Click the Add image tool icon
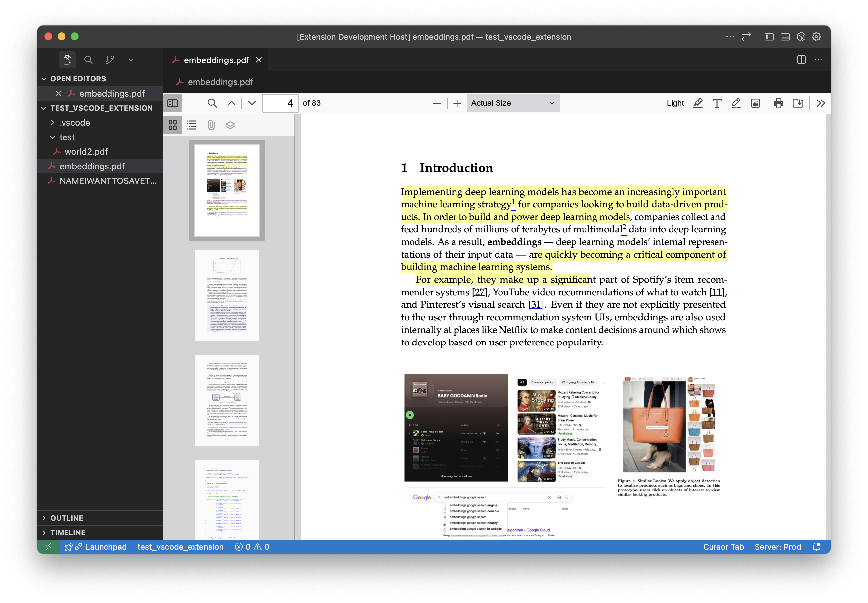 click(755, 103)
